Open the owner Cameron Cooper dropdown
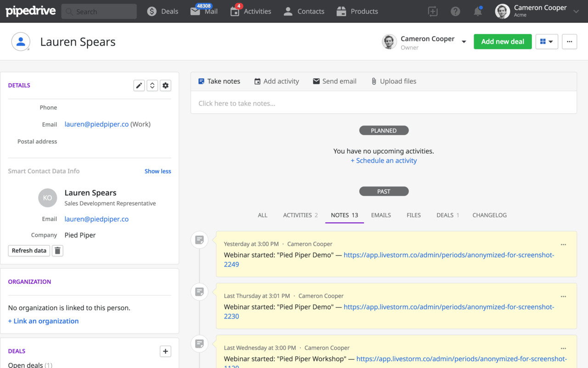This screenshot has width=588, height=368. click(464, 42)
